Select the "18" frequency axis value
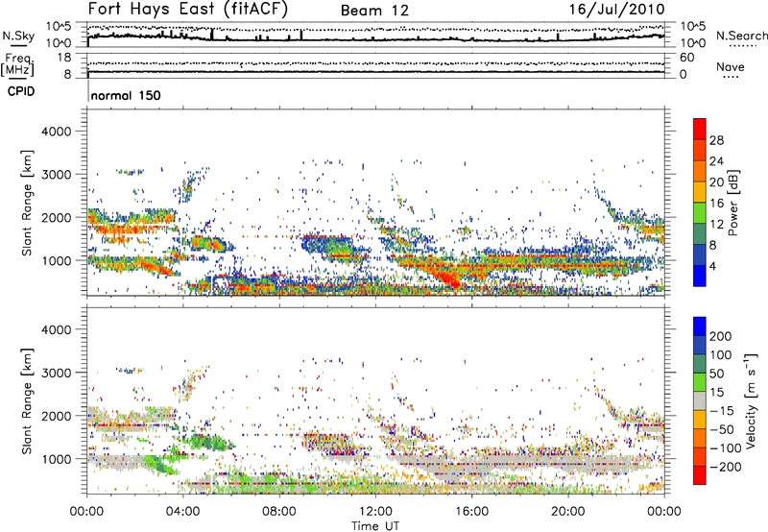Image resolution: width=768 pixels, height=532 pixels. coord(64,58)
